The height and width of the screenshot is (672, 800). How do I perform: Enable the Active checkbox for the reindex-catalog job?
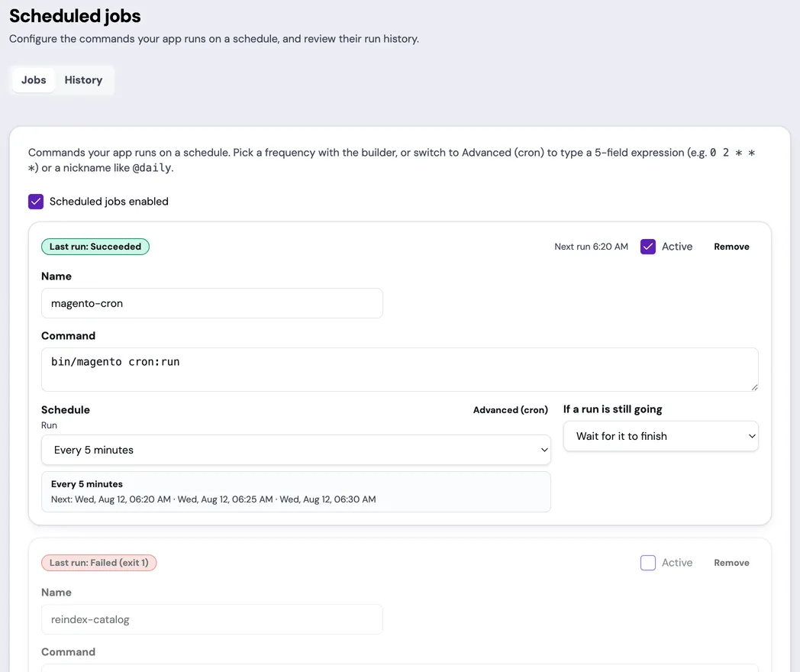click(x=648, y=563)
